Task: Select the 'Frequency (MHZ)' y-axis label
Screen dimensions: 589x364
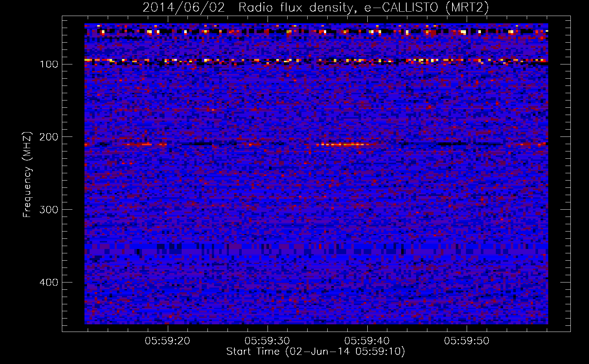Action: [x=27, y=174]
